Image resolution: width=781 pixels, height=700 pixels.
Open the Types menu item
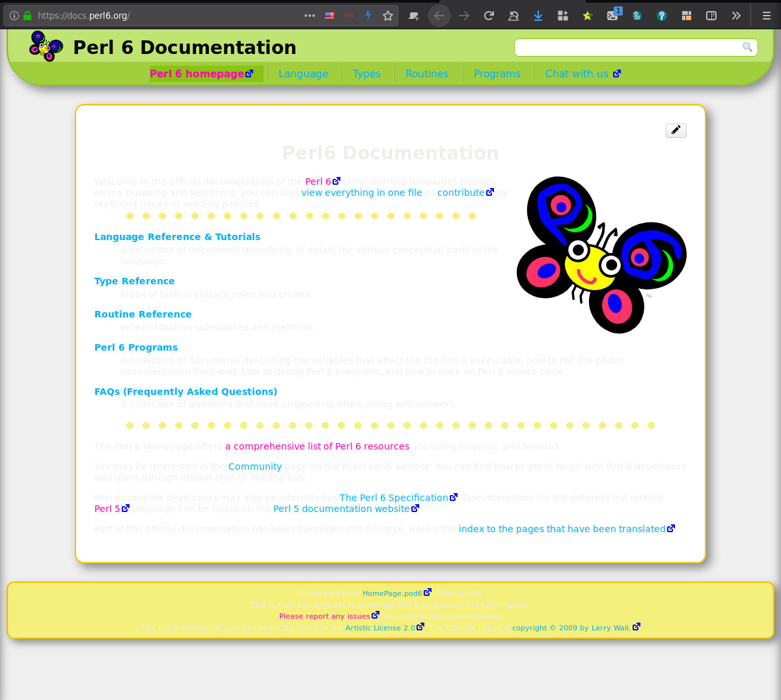click(366, 74)
